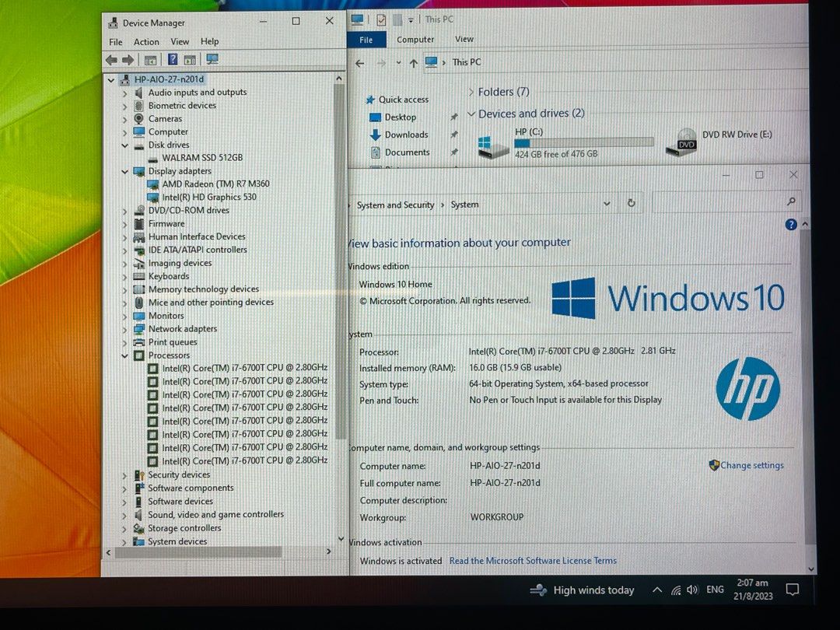The width and height of the screenshot is (840, 630).
Task: Open the High winds today weather widget
Action: (583, 590)
